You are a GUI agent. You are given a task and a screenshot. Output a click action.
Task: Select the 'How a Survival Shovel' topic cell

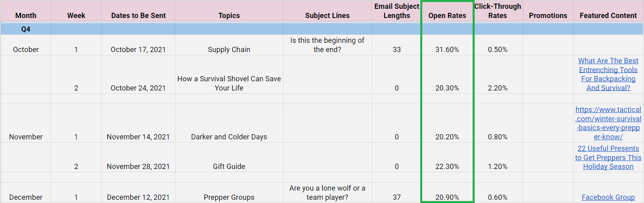(229, 74)
